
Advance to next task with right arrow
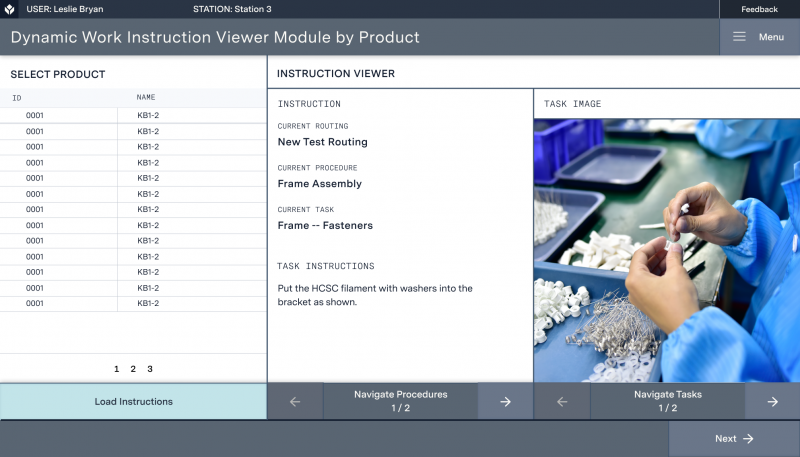(x=772, y=401)
